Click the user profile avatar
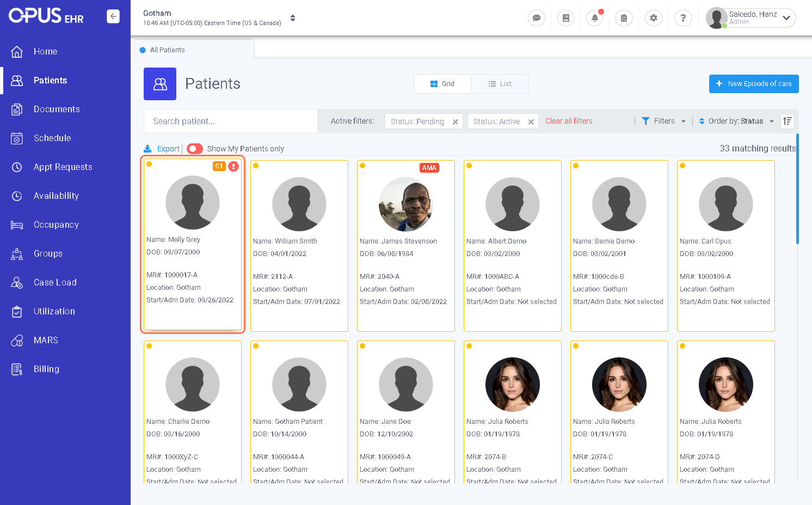Screen dimensions: 812x505 tap(717, 18)
